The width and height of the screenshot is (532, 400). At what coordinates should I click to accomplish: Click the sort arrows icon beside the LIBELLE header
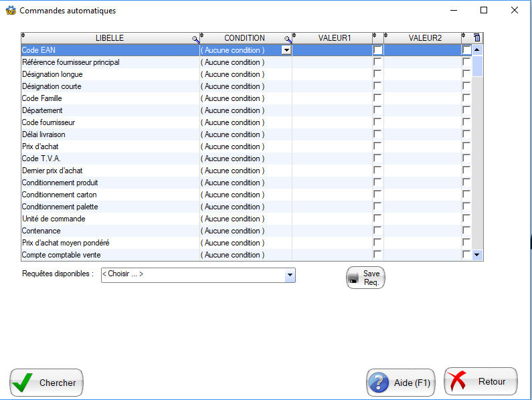coord(24,36)
